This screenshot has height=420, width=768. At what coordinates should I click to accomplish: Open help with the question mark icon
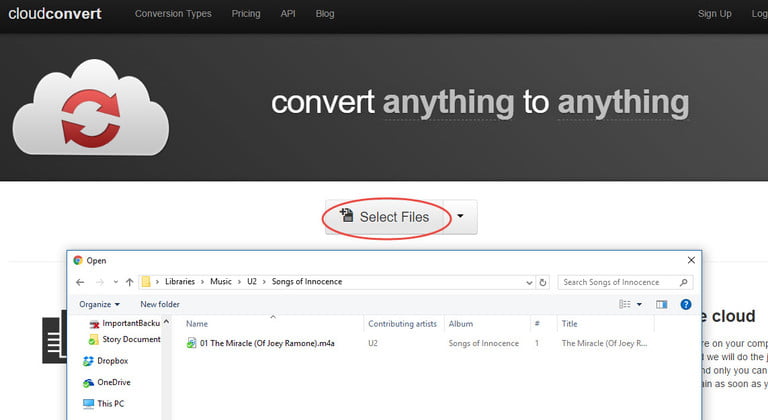[x=686, y=304]
